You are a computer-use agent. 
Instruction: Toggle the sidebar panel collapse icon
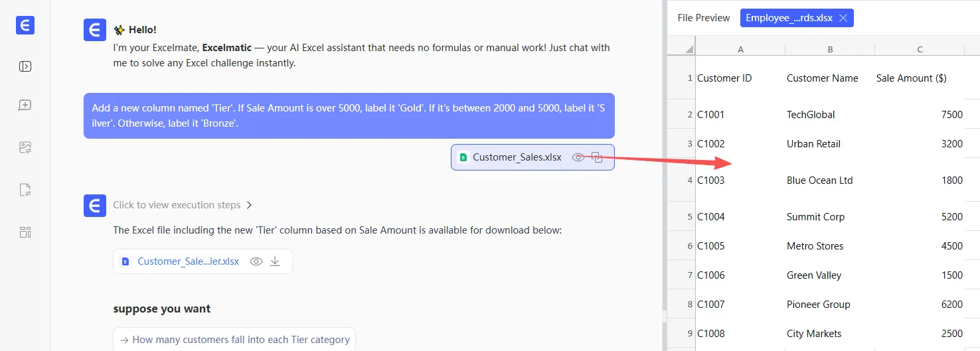(x=25, y=66)
